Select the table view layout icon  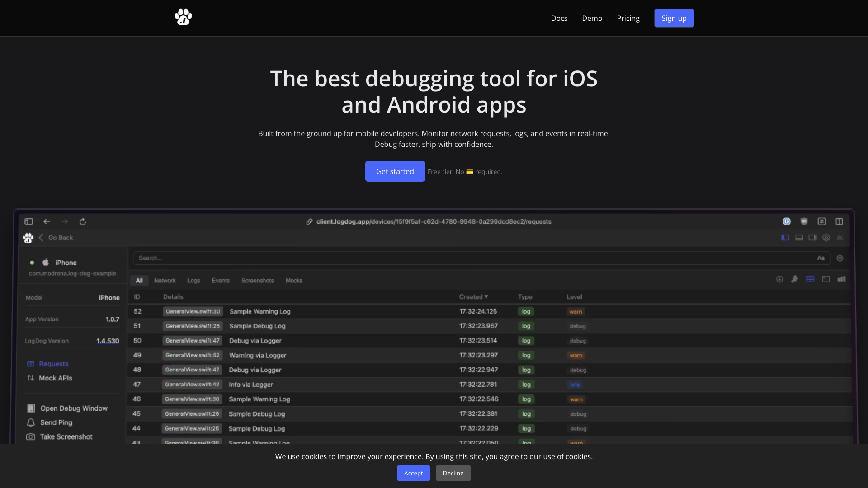point(810,279)
